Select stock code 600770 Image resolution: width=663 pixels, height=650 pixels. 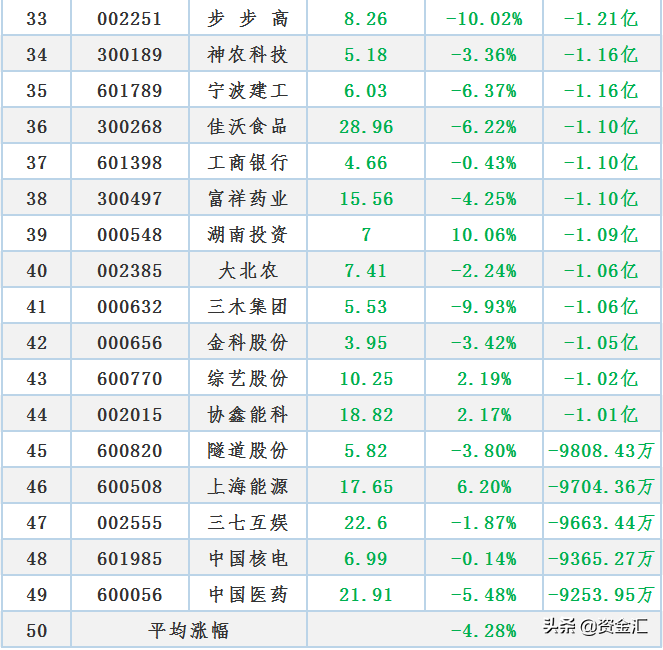pyautogui.click(x=129, y=378)
